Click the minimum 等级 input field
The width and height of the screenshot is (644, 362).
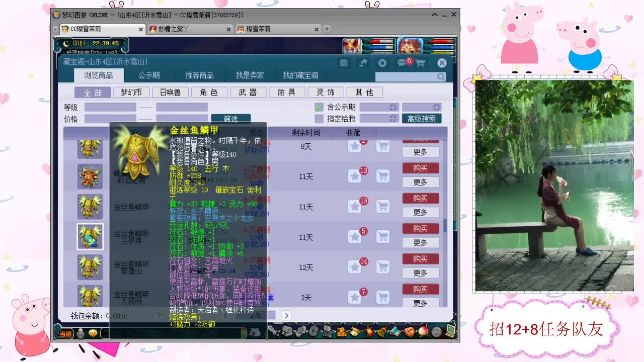pos(110,107)
